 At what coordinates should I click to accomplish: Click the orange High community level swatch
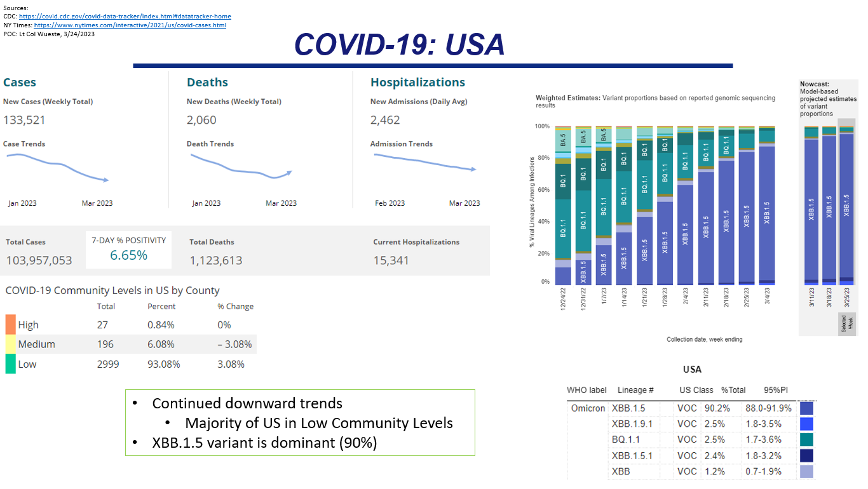coord(10,325)
